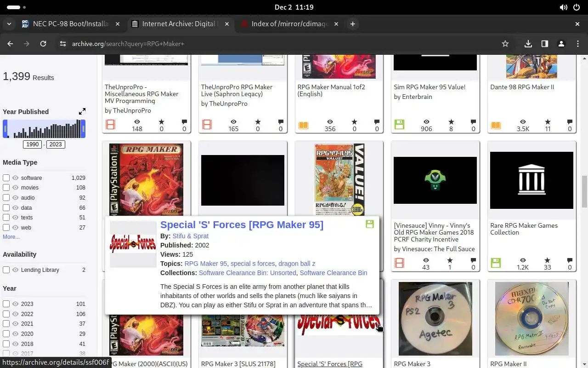Open RPG Maker PlayStation cover thumbnail
The width and height of the screenshot is (588, 368).
point(146,180)
